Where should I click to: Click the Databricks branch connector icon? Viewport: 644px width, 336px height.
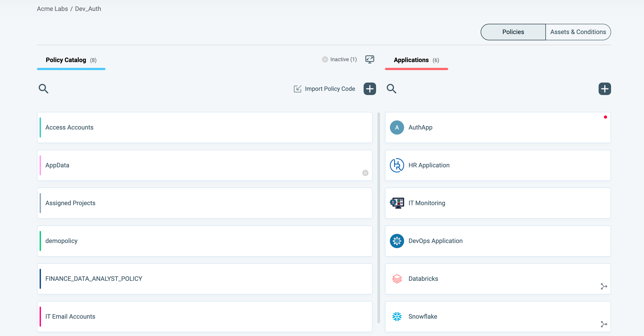pos(604,287)
